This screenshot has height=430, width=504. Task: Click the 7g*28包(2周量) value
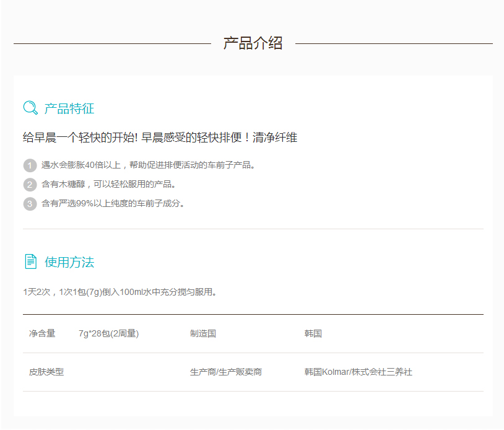tap(108, 333)
